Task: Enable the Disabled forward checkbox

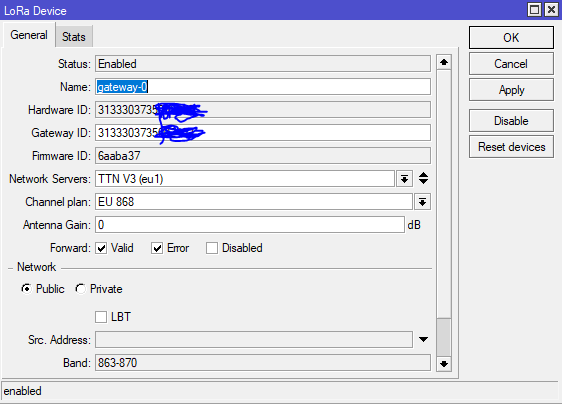Action: coord(212,248)
